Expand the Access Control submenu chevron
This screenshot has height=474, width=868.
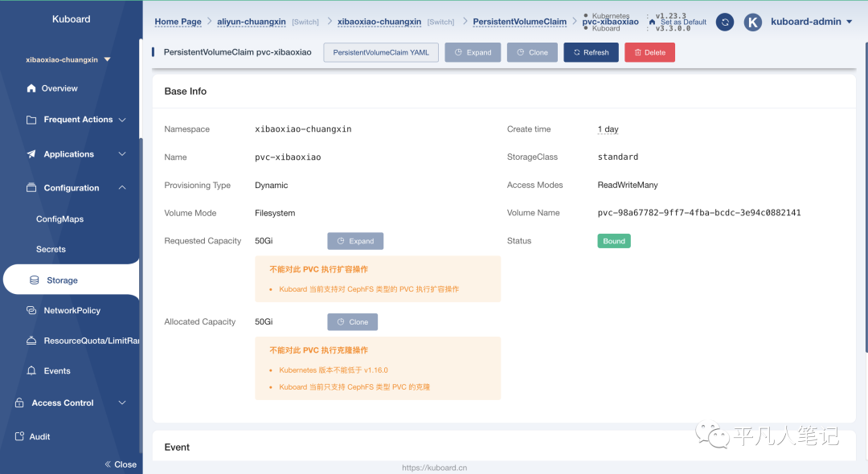122,402
